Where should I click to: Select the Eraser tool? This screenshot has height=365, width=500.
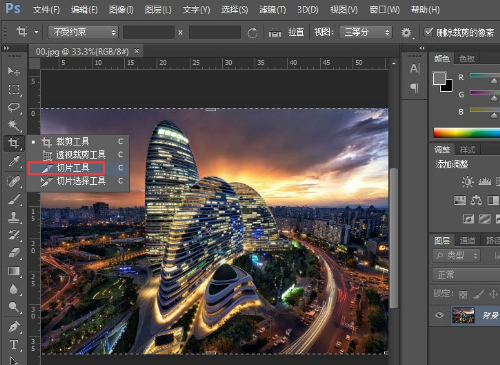14,253
